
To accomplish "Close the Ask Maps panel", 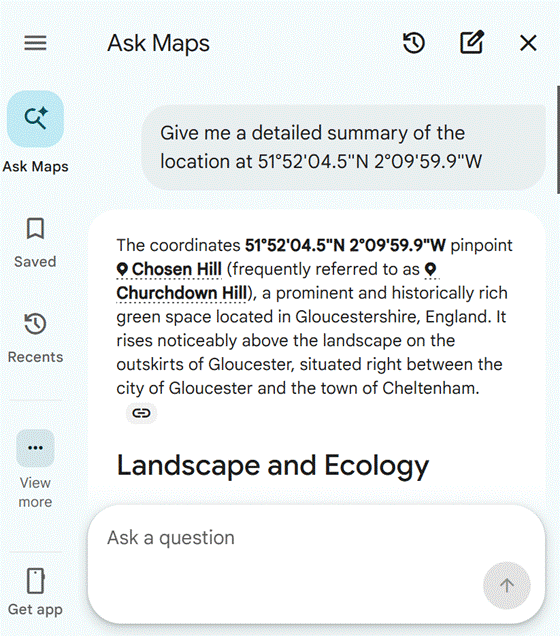I will pos(528,43).
